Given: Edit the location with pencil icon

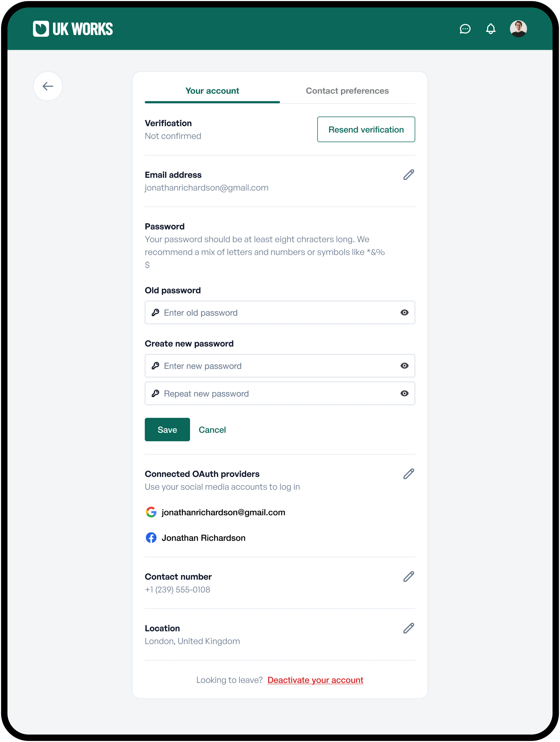Looking at the screenshot, I should click(408, 628).
